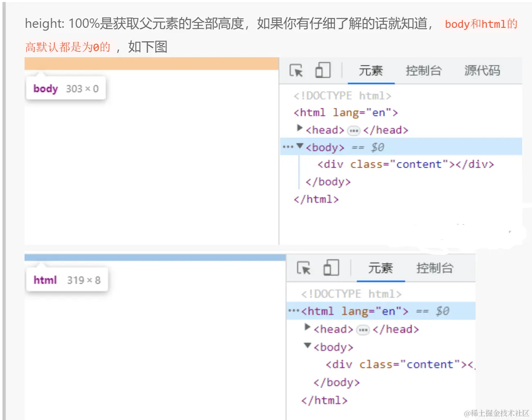Screen dimensions: 532x420
Task: Select the closing /body tag in lower DevTools
Action: [337, 382]
